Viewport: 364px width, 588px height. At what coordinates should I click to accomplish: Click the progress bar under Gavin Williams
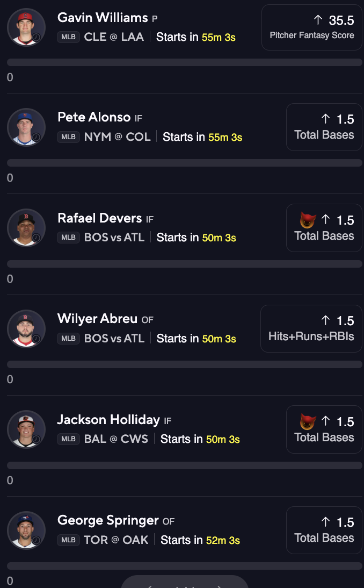coord(184,62)
